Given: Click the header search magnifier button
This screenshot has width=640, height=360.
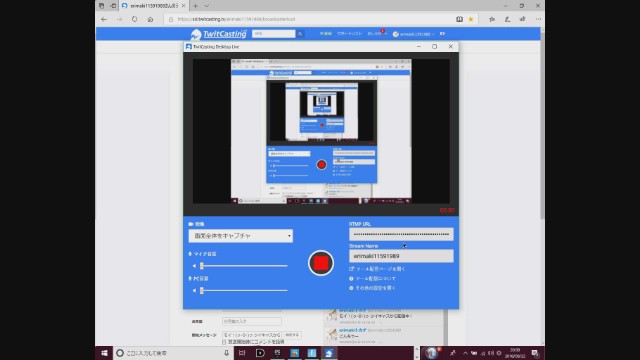Looking at the screenshot, I should click(300, 34).
